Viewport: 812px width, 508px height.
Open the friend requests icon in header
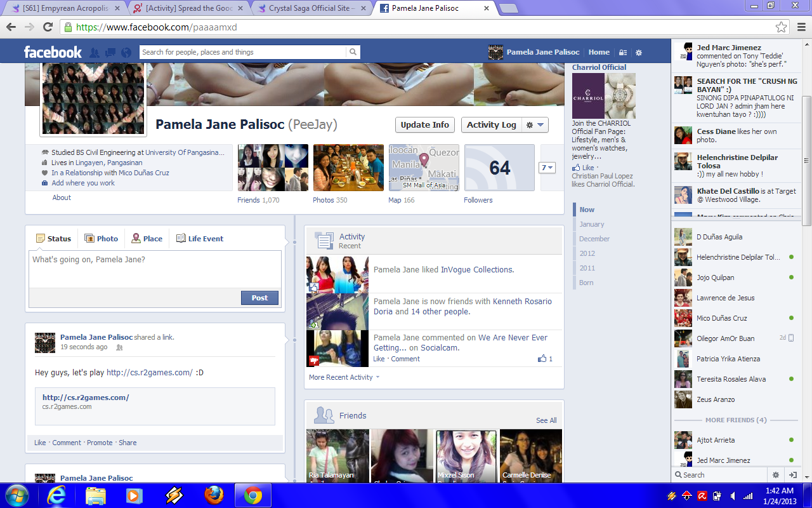[95, 53]
